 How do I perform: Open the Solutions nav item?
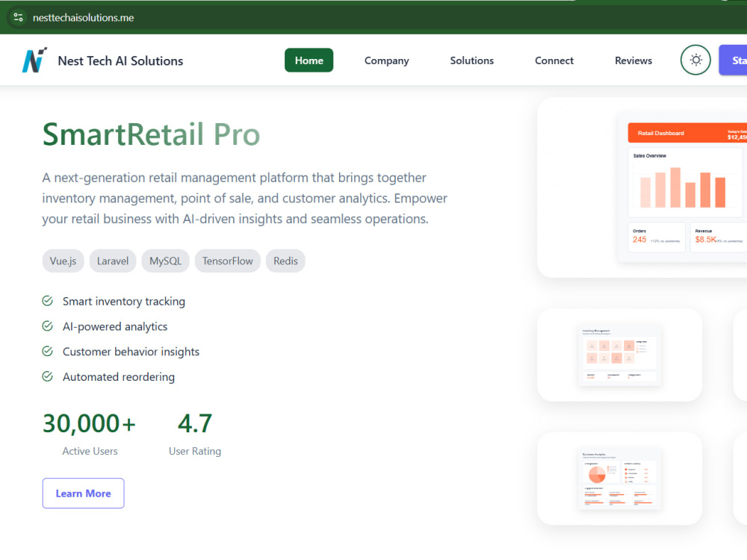[471, 60]
